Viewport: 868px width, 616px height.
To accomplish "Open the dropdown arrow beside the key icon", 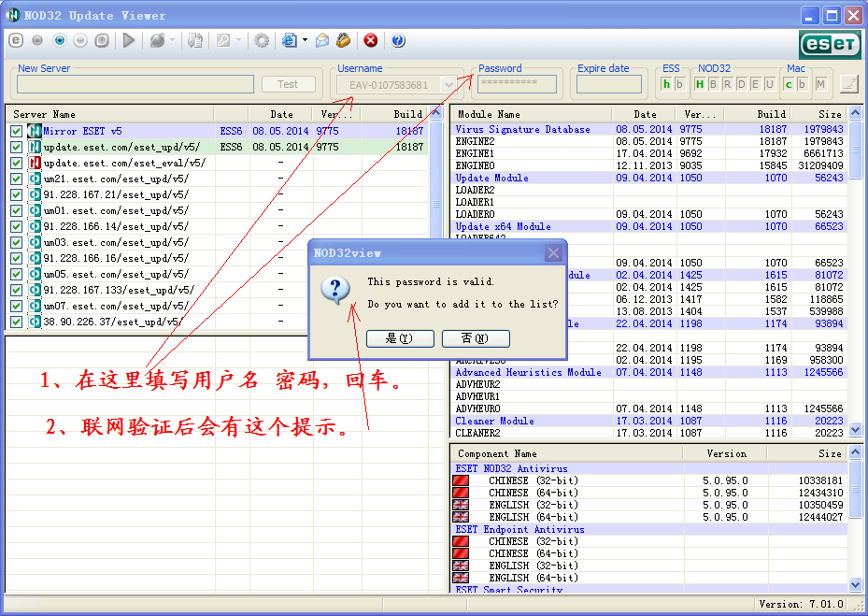I will coord(238,40).
